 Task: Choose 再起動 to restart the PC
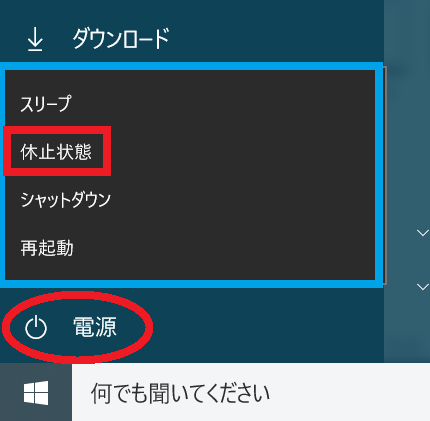[x=47, y=248]
